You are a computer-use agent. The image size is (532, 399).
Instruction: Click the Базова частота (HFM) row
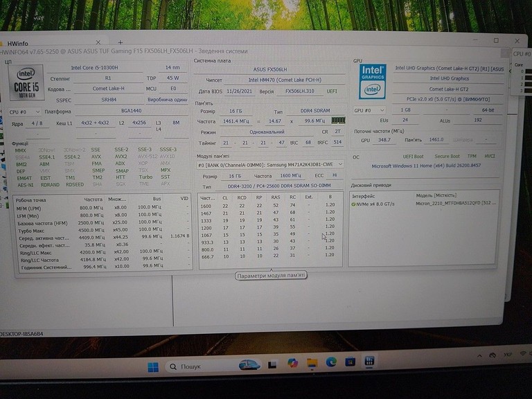(x=103, y=223)
